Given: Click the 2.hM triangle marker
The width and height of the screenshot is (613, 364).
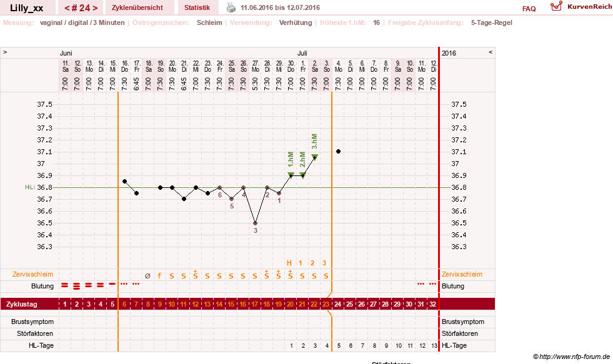Looking at the screenshot, I should tap(302, 175).
